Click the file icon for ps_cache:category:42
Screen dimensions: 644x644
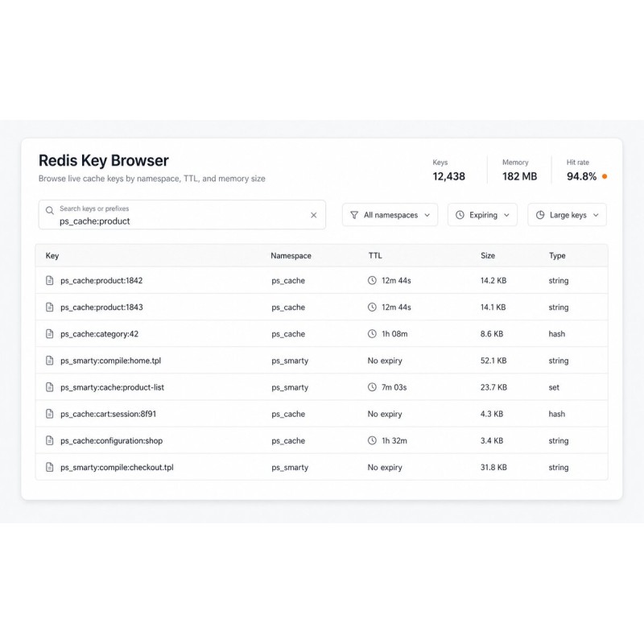(x=50, y=334)
